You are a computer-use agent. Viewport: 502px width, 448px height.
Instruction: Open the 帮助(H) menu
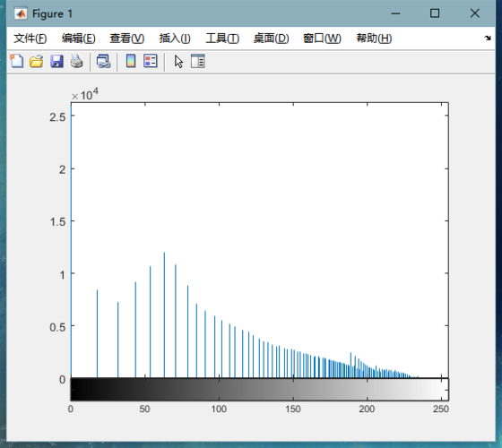[x=374, y=39]
